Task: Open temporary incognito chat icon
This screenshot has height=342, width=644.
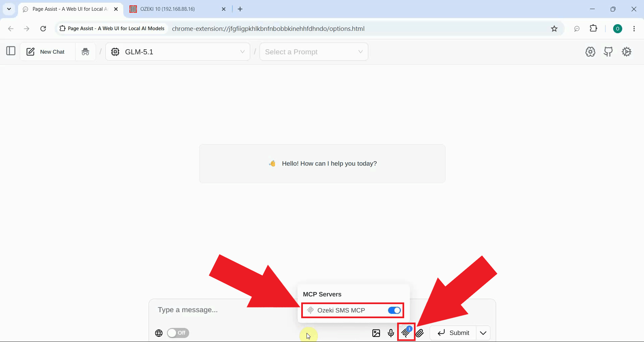Action: click(86, 52)
